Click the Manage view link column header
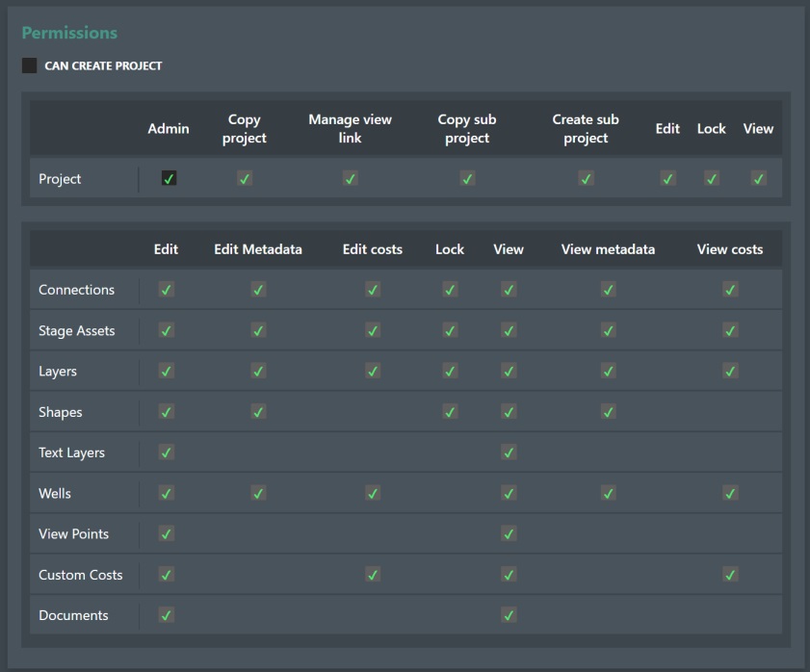This screenshot has width=810, height=672. pyautogui.click(x=351, y=129)
